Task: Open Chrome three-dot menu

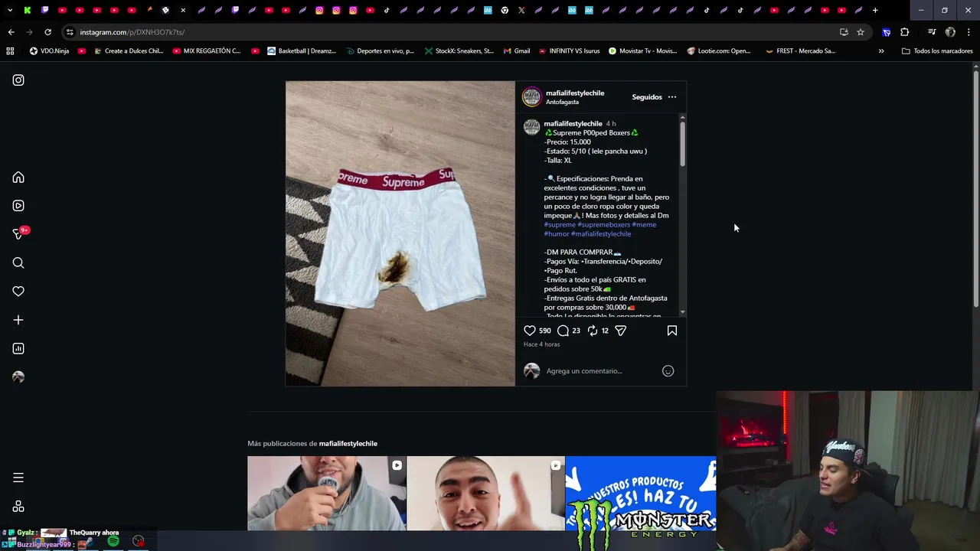Action: click(969, 32)
